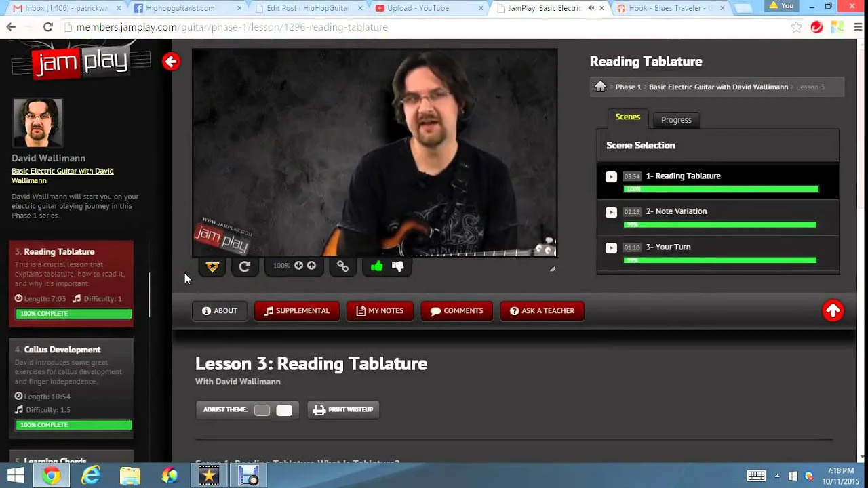The image size is (868, 488).
Task: Click the Chrome user profile button
Action: pyautogui.click(x=781, y=6)
